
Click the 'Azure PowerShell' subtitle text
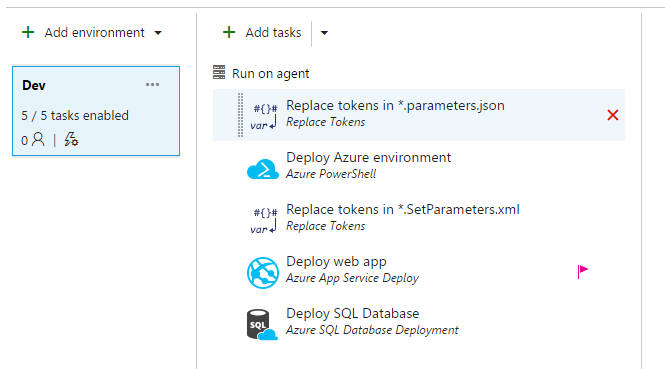[x=331, y=174]
